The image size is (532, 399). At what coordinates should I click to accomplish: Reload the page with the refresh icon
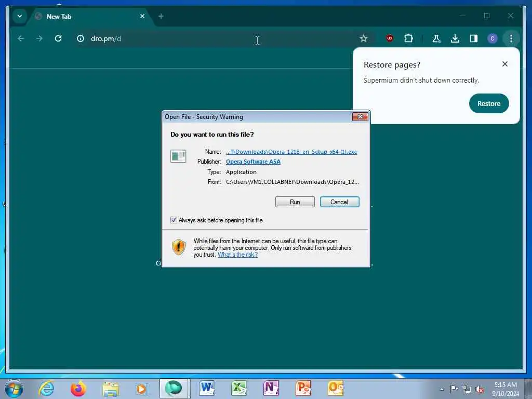(58, 38)
